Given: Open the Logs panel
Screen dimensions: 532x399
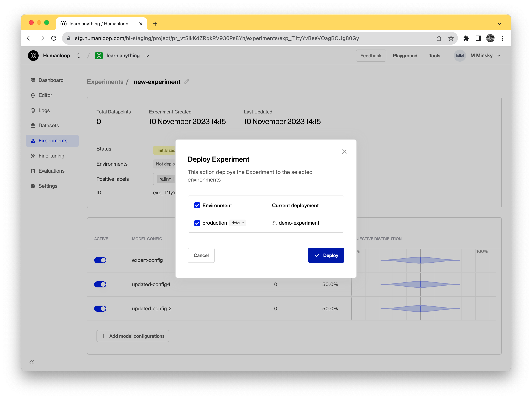Looking at the screenshot, I should (x=44, y=110).
